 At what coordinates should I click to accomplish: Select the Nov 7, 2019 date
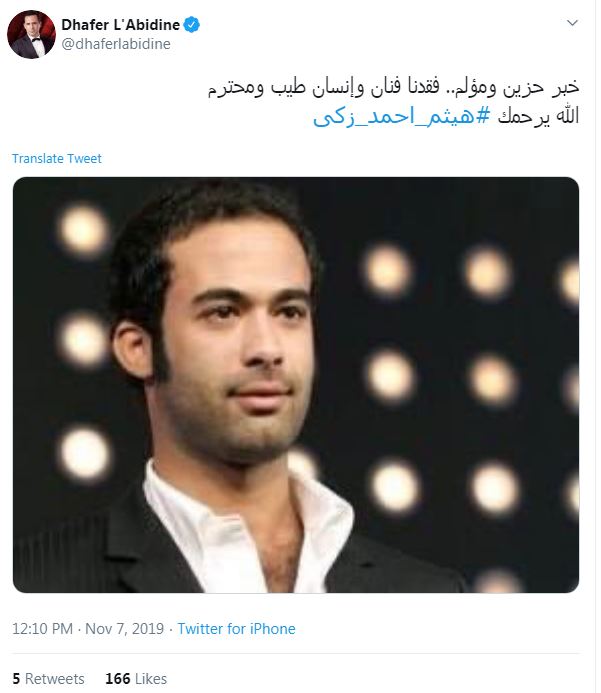coord(124,628)
